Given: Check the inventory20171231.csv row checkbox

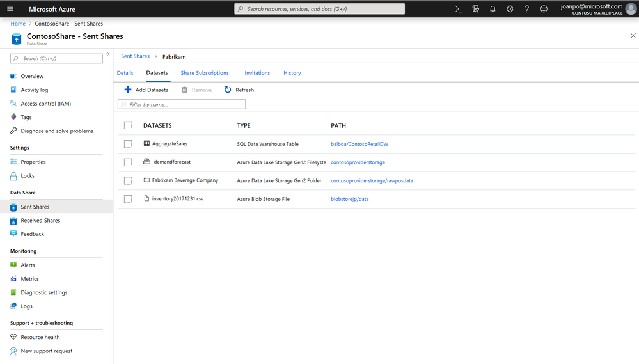Looking at the screenshot, I should click(128, 199).
